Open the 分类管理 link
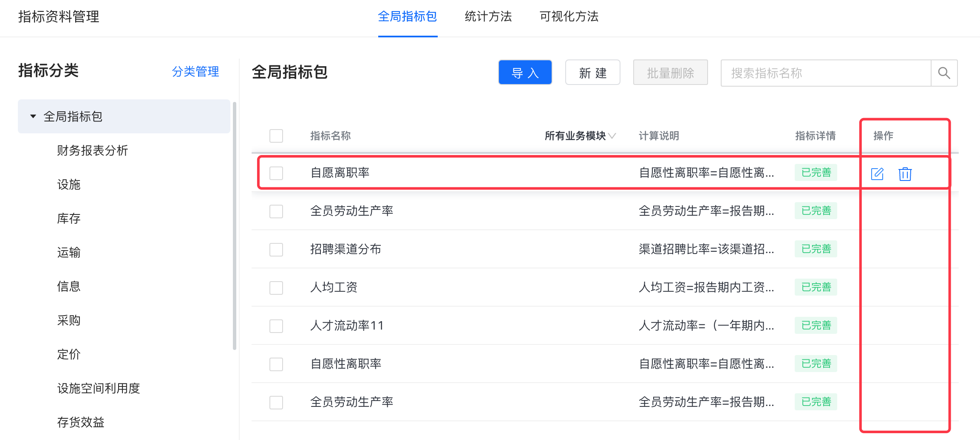This screenshot has height=440, width=980. coord(195,71)
